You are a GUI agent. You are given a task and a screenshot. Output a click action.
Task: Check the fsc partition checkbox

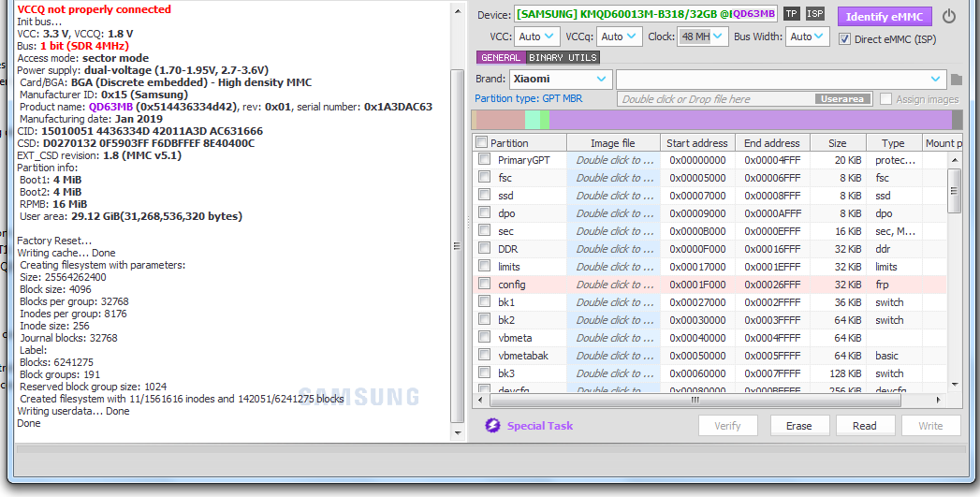pos(484,177)
